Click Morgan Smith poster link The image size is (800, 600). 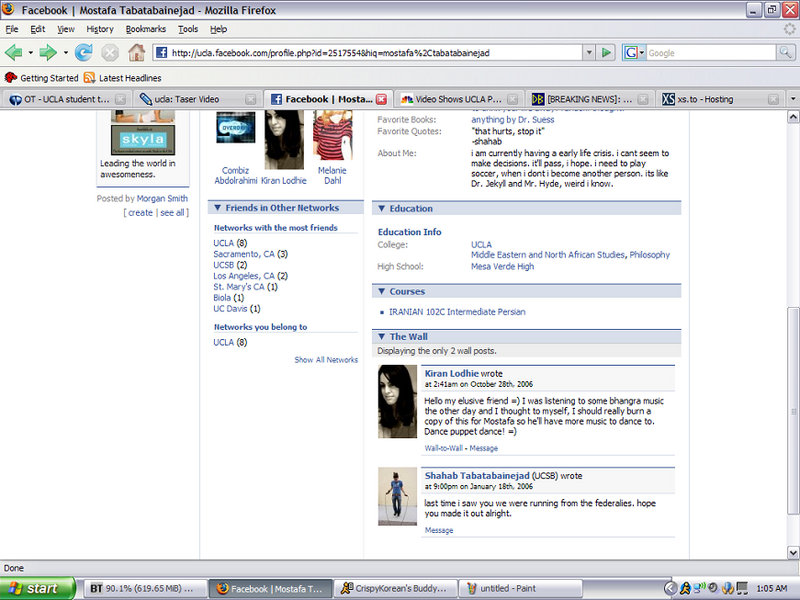tap(162, 198)
